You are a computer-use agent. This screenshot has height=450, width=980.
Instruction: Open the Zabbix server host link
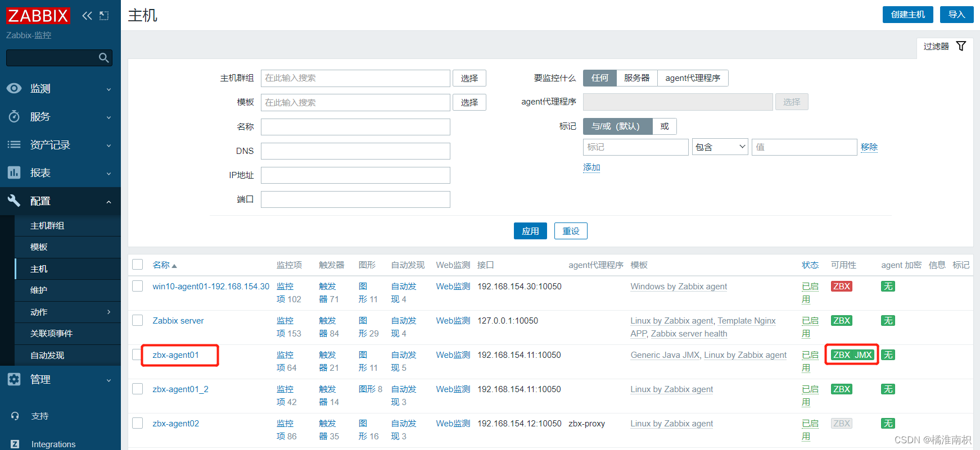click(178, 321)
